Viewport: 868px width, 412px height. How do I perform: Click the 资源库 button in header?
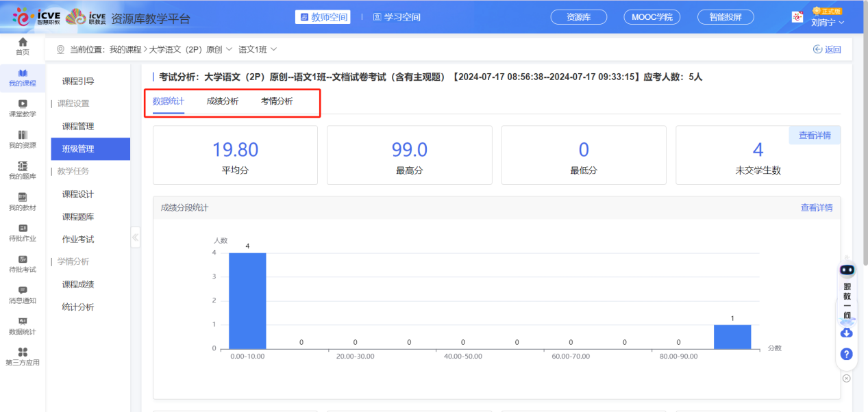point(579,17)
